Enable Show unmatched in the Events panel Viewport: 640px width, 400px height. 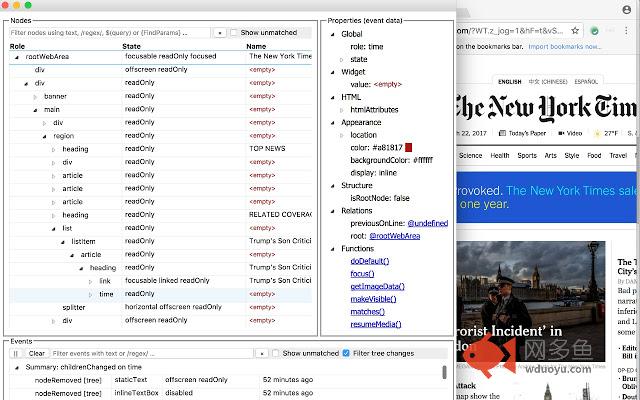tap(277, 353)
